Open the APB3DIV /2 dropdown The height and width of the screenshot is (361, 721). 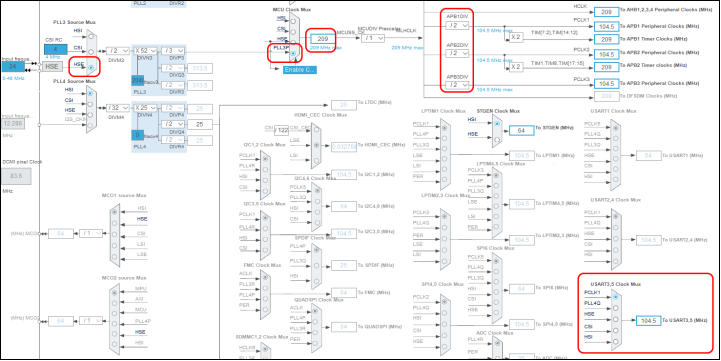click(x=458, y=85)
